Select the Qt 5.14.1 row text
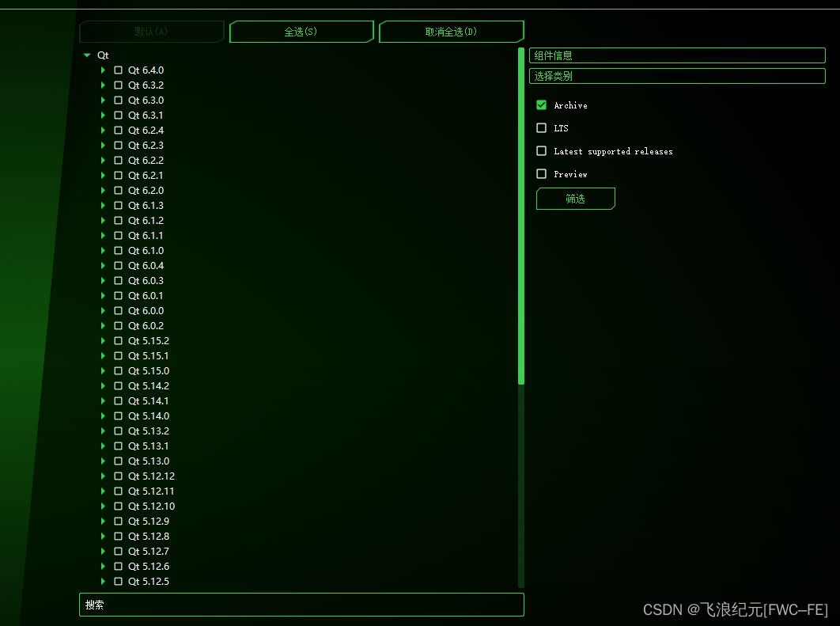Viewport: 840px width, 626px height. coord(149,401)
